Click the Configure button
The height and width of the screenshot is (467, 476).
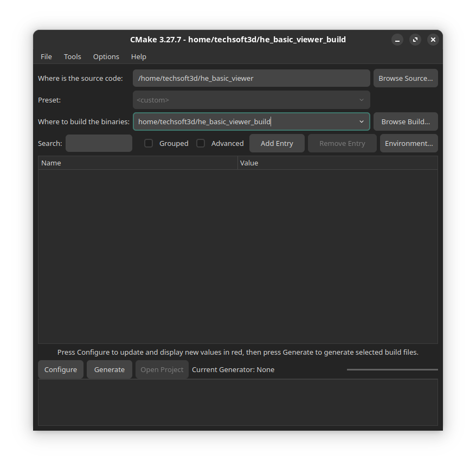61,369
